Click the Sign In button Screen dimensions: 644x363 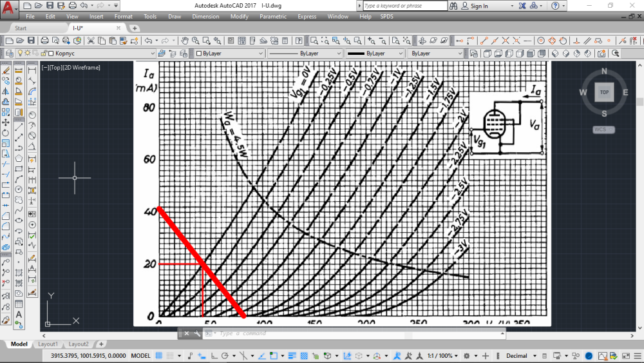click(x=478, y=6)
